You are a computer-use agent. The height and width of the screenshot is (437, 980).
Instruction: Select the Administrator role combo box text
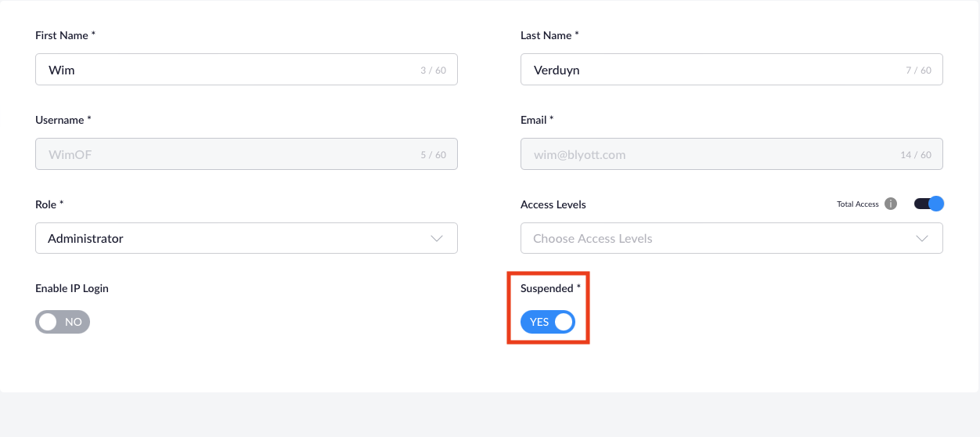coord(86,238)
